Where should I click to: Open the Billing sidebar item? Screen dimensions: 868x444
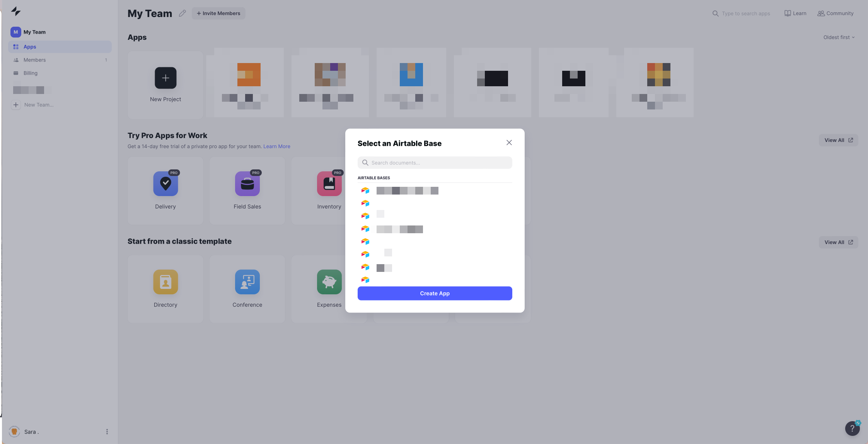[x=60, y=73]
